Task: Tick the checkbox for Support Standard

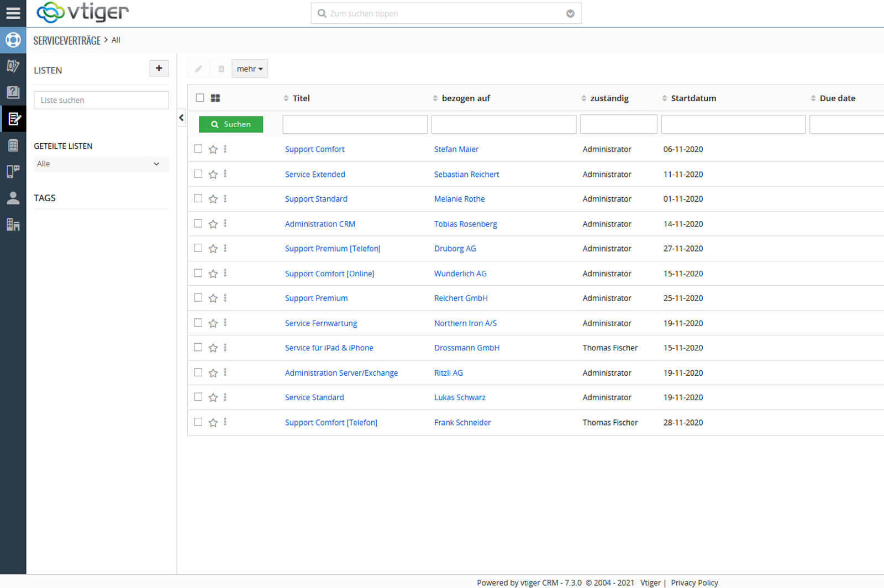Action: [x=198, y=198]
